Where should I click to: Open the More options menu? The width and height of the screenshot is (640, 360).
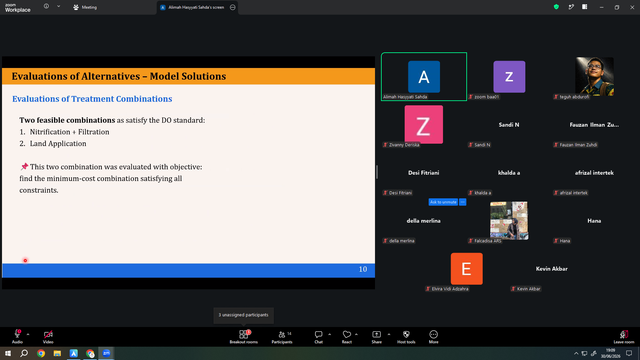(433, 337)
